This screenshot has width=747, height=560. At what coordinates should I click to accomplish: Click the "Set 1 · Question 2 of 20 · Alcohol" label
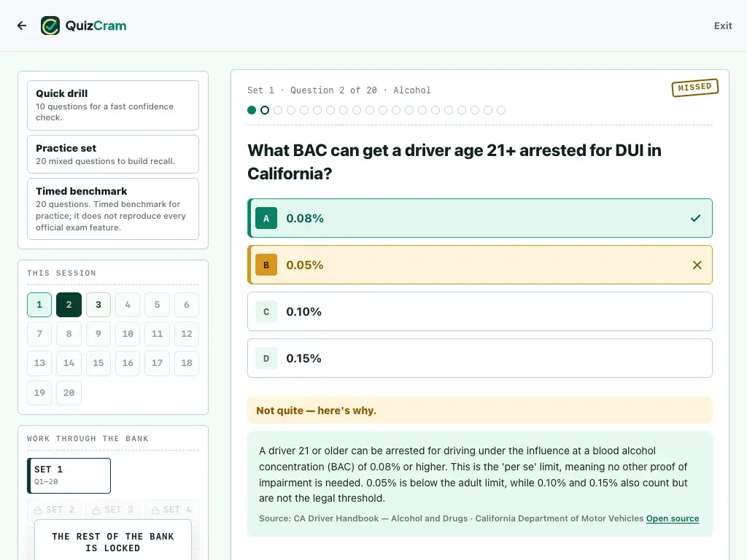pos(338,90)
